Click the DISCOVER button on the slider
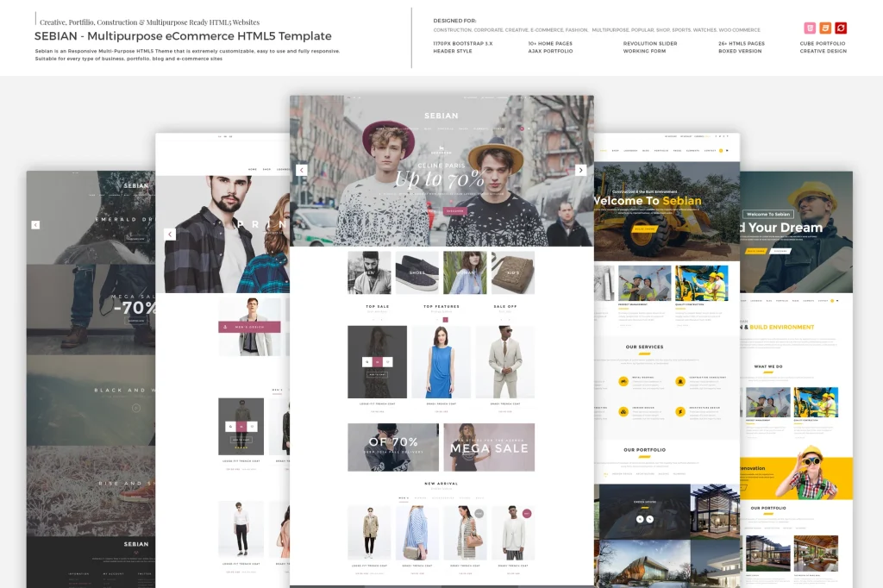The height and width of the screenshot is (588, 883). pyautogui.click(x=455, y=210)
